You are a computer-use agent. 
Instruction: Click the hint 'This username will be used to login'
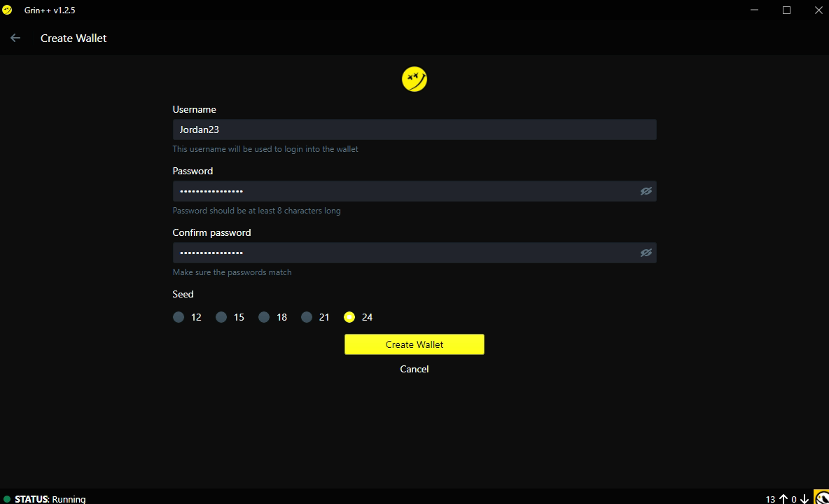(265, 149)
